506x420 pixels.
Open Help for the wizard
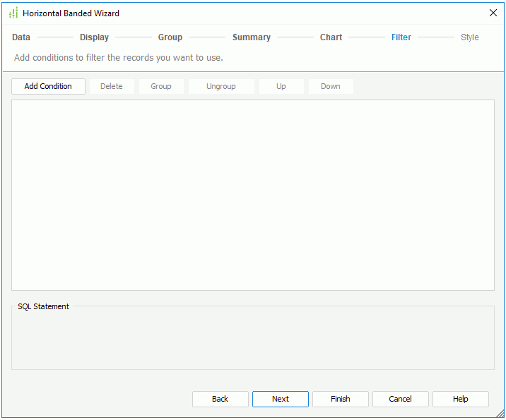(461, 399)
